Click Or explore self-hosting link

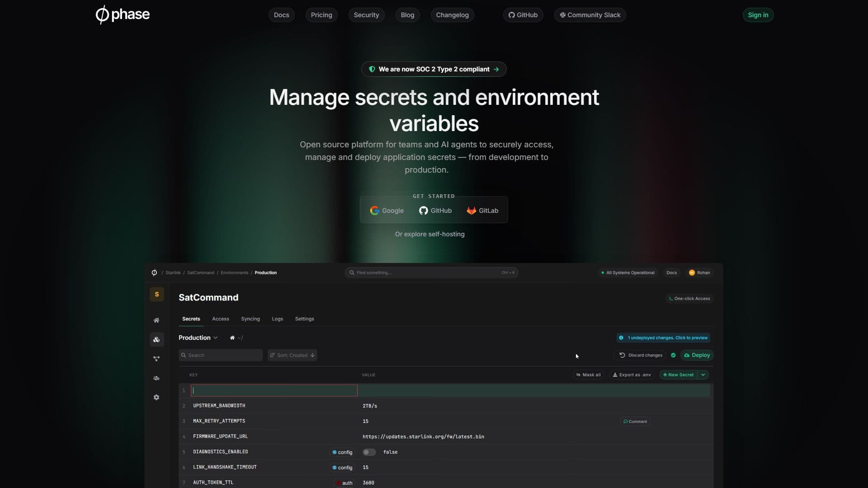tap(430, 234)
